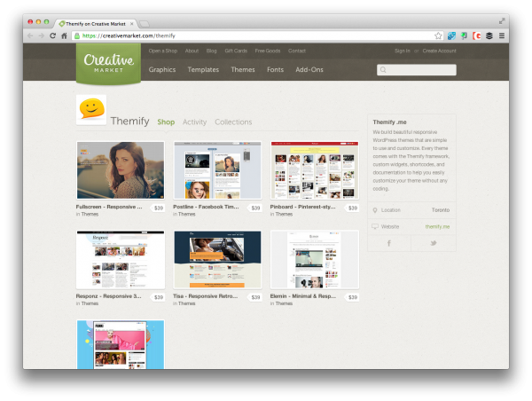Click the Fullscreen - Responsive title
The width and height of the screenshot is (532, 401).
coord(109,207)
